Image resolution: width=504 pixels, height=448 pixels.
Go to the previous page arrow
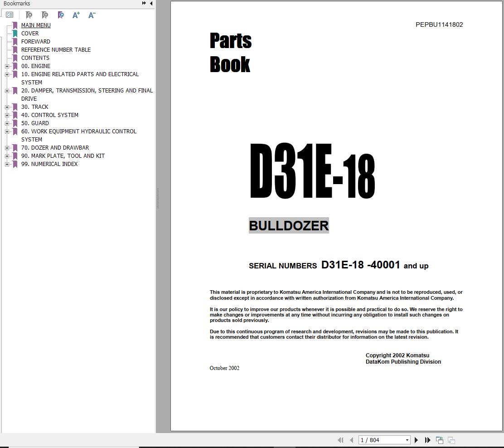point(352,440)
